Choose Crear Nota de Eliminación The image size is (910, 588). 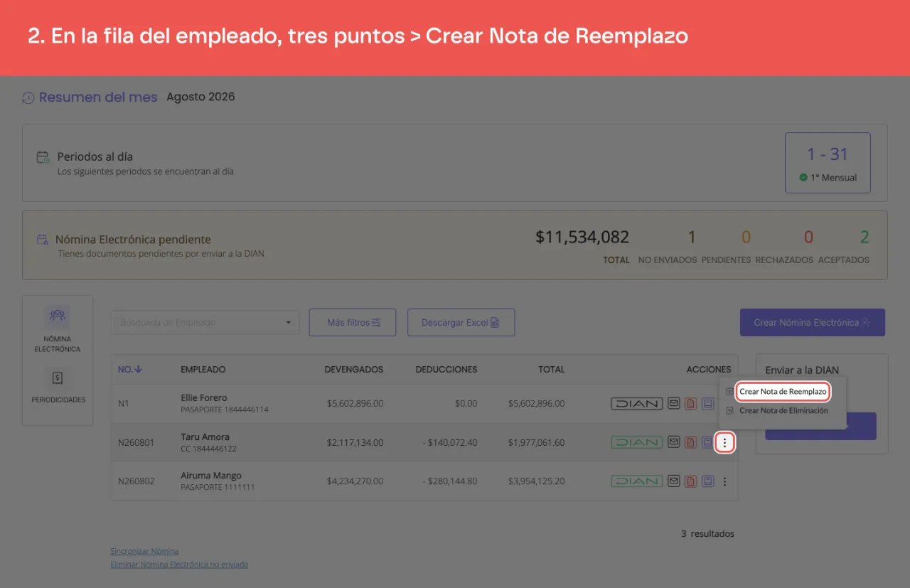coord(783,410)
